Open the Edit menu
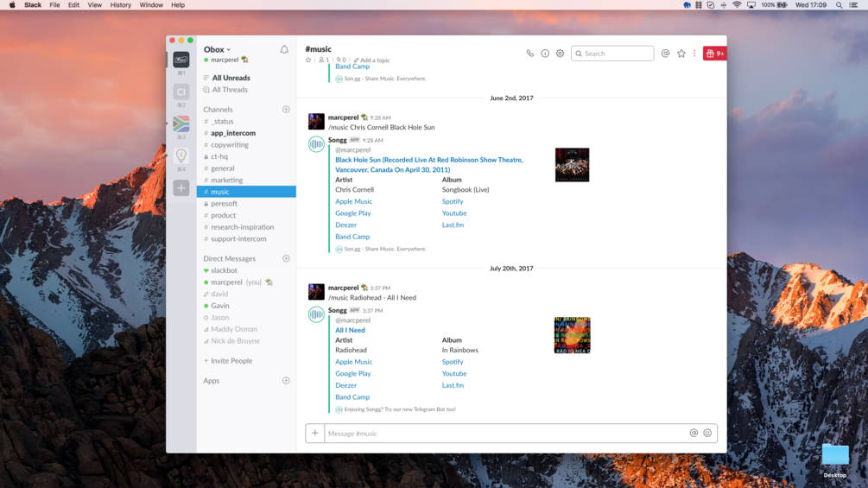868x488 pixels. click(x=73, y=5)
